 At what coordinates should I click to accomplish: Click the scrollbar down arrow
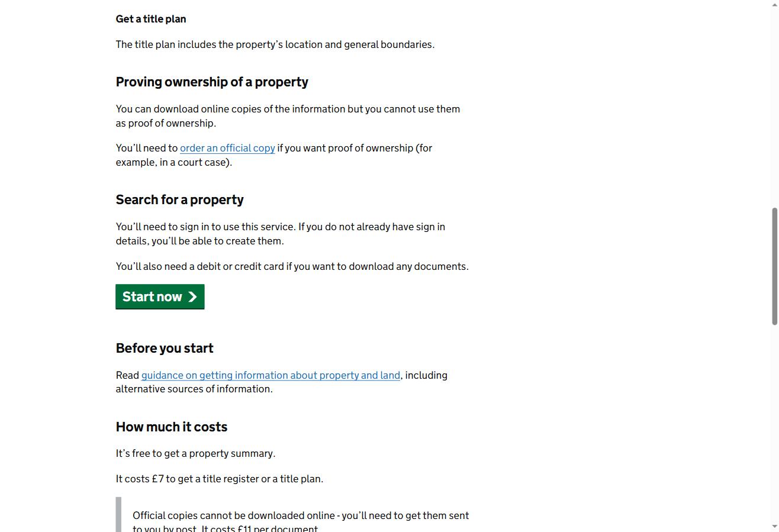tap(774, 527)
